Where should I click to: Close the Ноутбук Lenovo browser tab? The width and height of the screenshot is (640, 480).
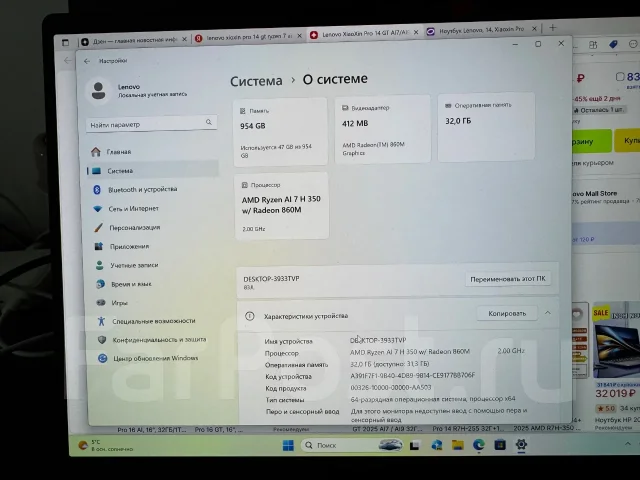(534, 29)
